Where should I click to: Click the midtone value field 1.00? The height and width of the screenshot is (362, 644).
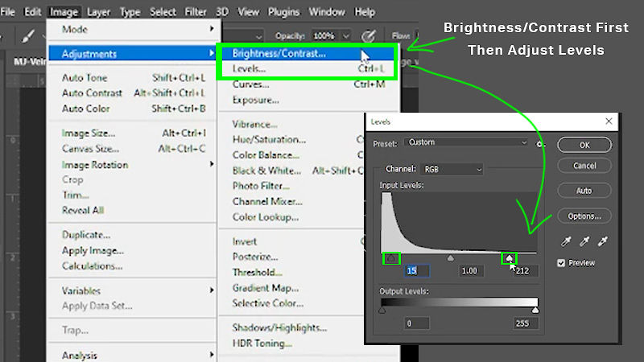pyautogui.click(x=471, y=271)
